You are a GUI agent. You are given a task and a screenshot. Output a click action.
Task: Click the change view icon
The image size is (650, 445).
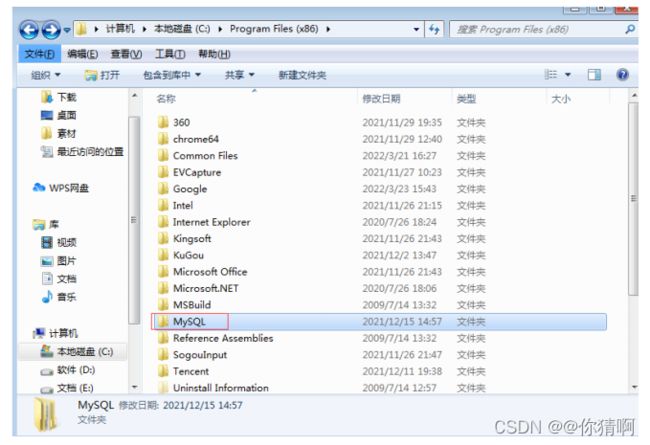coord(551,75)
